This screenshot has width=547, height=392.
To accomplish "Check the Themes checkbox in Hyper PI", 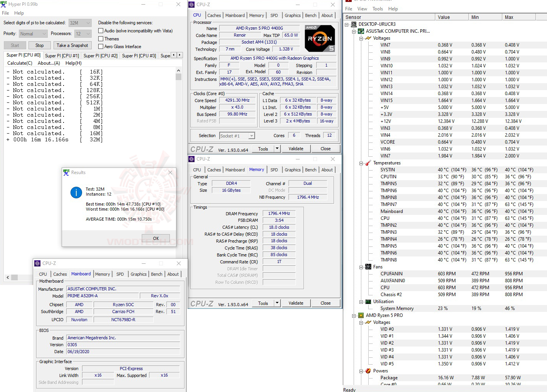I will [x=100, y=39].
